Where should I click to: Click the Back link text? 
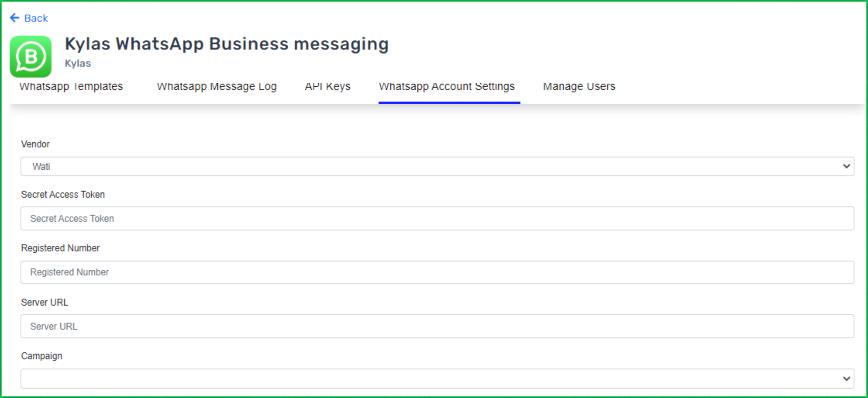[x=36, y=18]
